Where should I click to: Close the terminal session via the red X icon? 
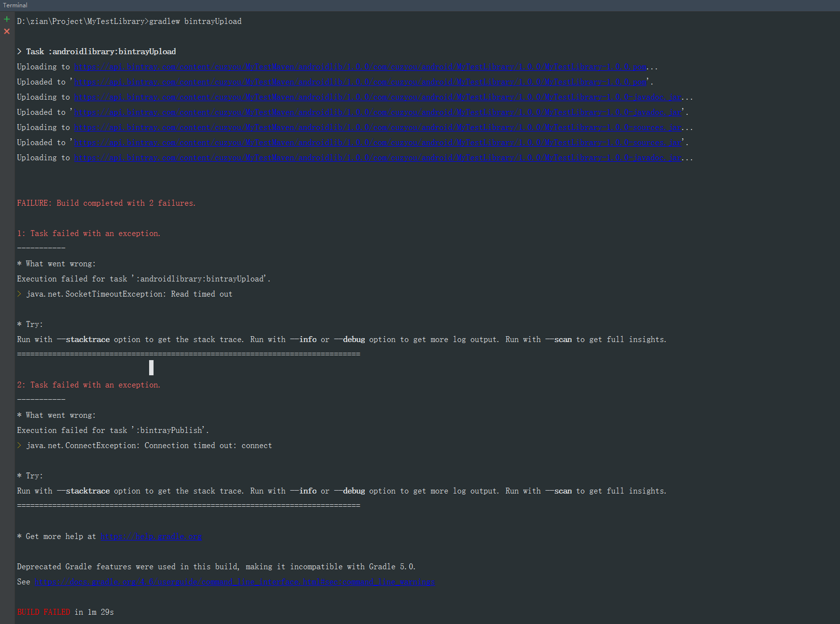click(x=6, y=31)
